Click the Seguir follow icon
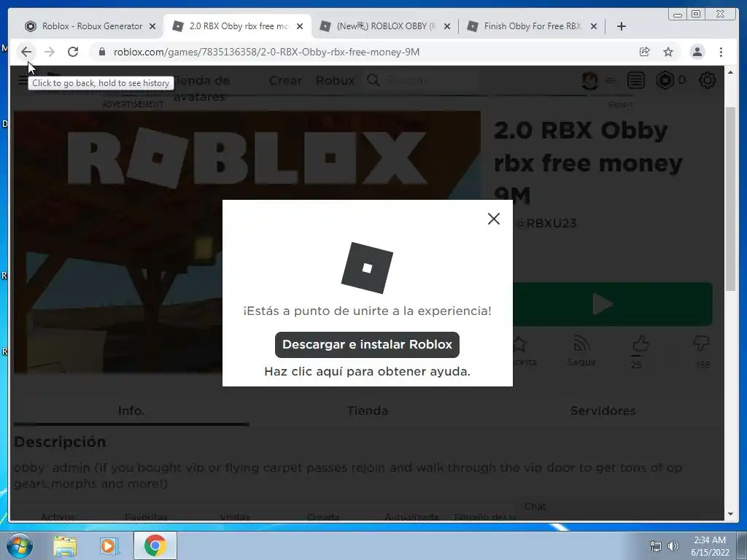Viewport: 747px width, 560px height. point(581,351)
